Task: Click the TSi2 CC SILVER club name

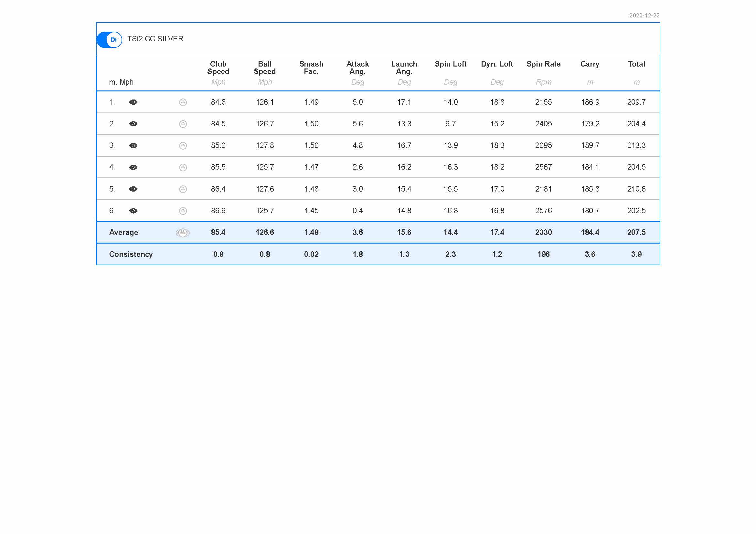Action: (155, 39)
